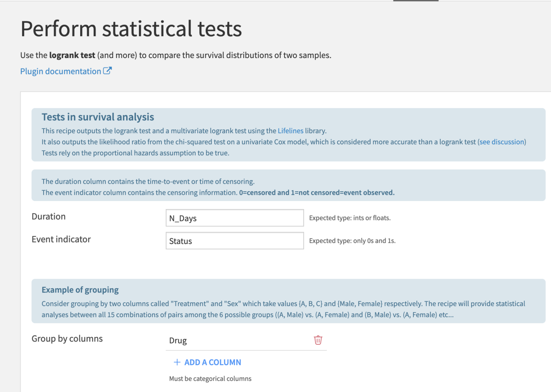Click the duration and event indicator notice box
Image resolution: width=551 pixels, height=392 pixels.
289,185
